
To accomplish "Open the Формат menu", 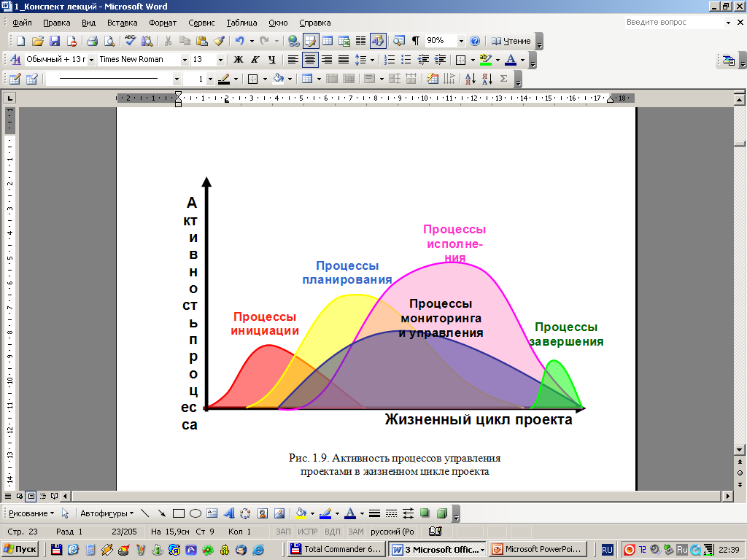I will pos(163,23).
